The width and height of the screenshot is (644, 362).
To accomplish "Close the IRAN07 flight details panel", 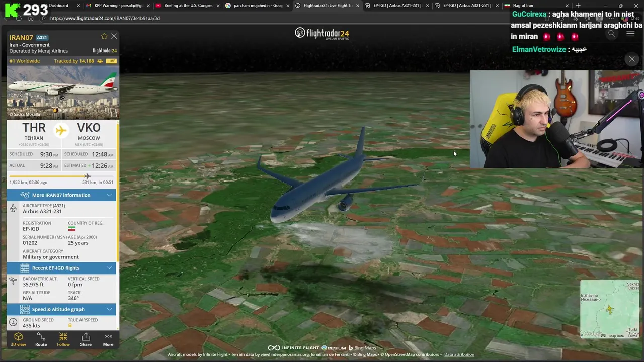I will point(114,36).
